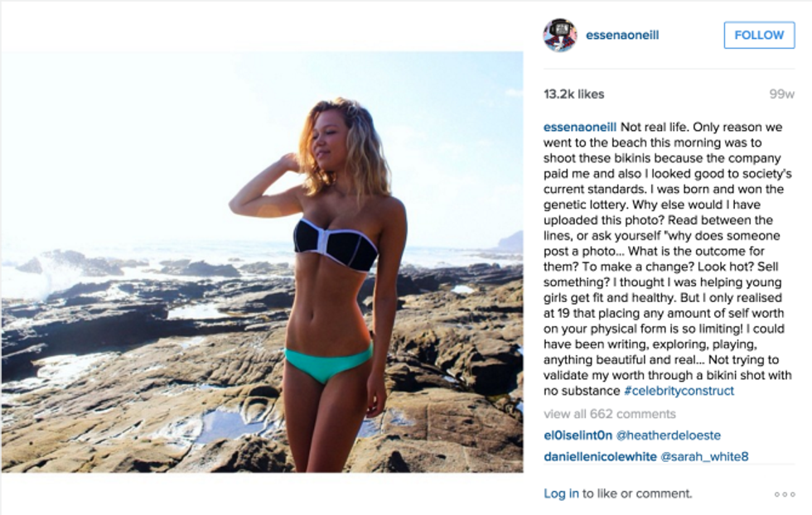812x515 pixels.
Task: Click 'to like or comment' text
Action: (637, 493)
